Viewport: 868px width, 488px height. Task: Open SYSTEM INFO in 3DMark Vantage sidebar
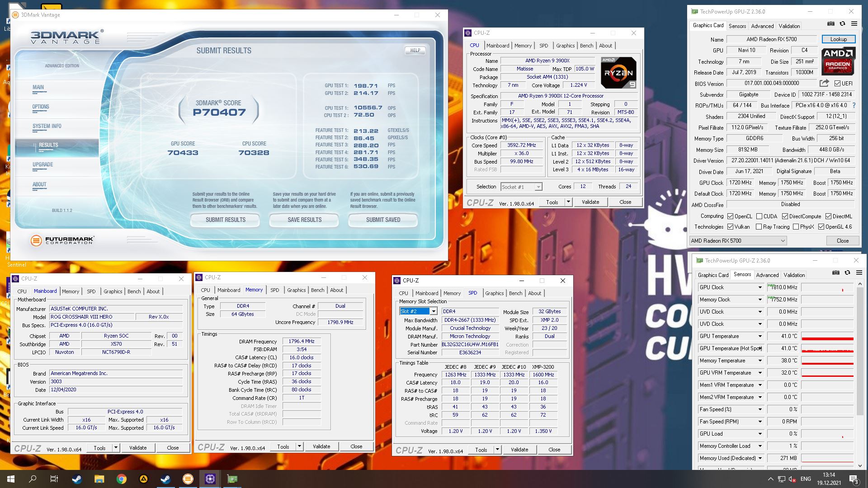[47, 127]
